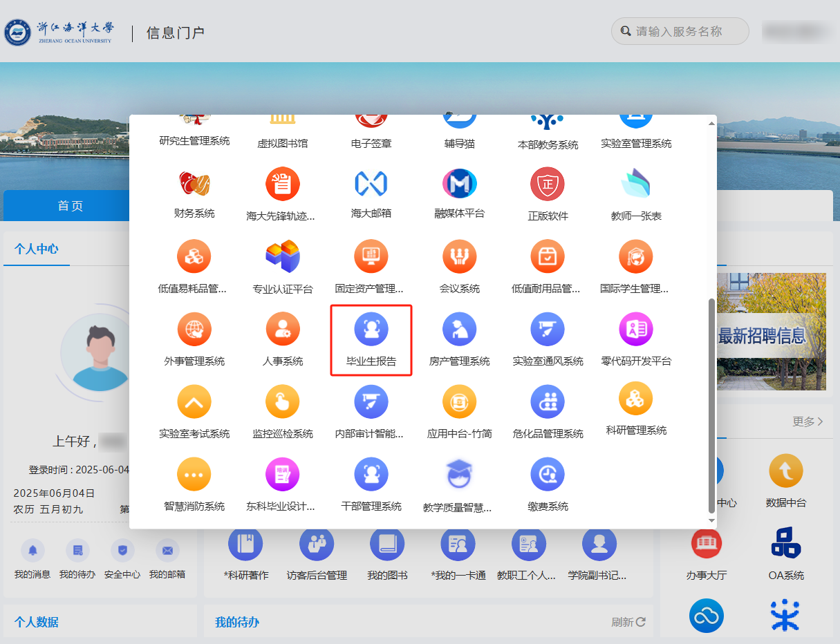The height and width of the screenshot is (644, 840).
Task: Click 信息门户 portal title
Action: [176, 32]
